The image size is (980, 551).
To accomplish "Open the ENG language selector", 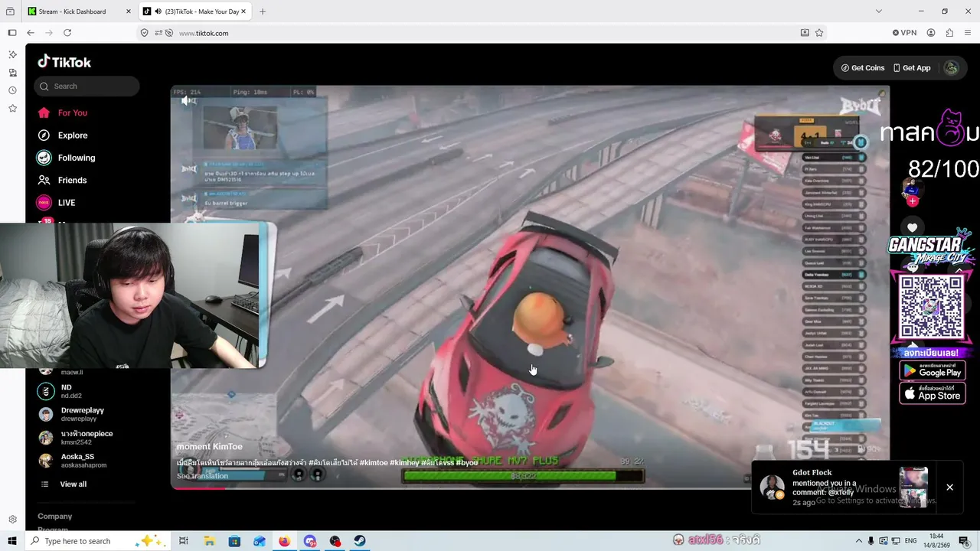I will tap(912, 541).
